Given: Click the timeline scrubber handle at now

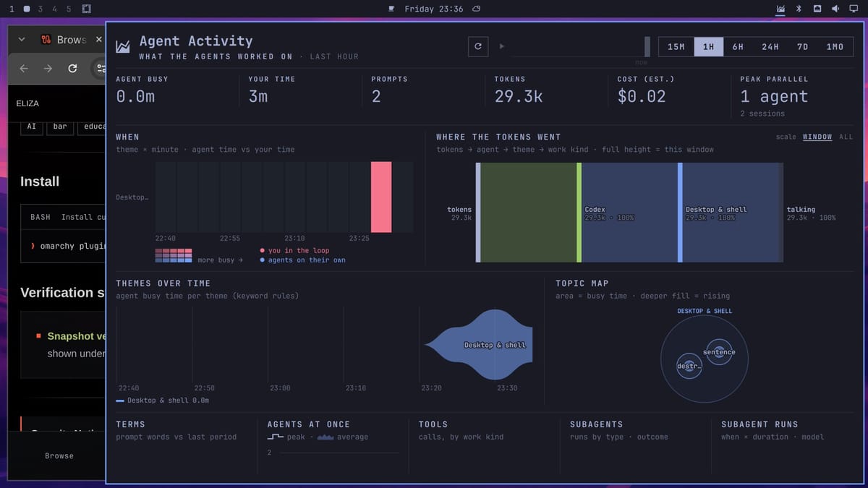Looking at the screenshot, I should [x=647, y=46].
